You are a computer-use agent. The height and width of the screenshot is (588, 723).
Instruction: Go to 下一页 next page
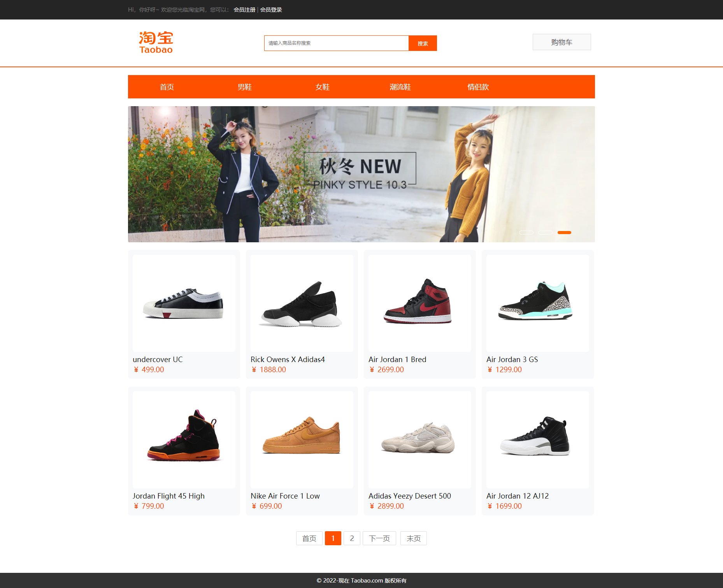(379, 538)
